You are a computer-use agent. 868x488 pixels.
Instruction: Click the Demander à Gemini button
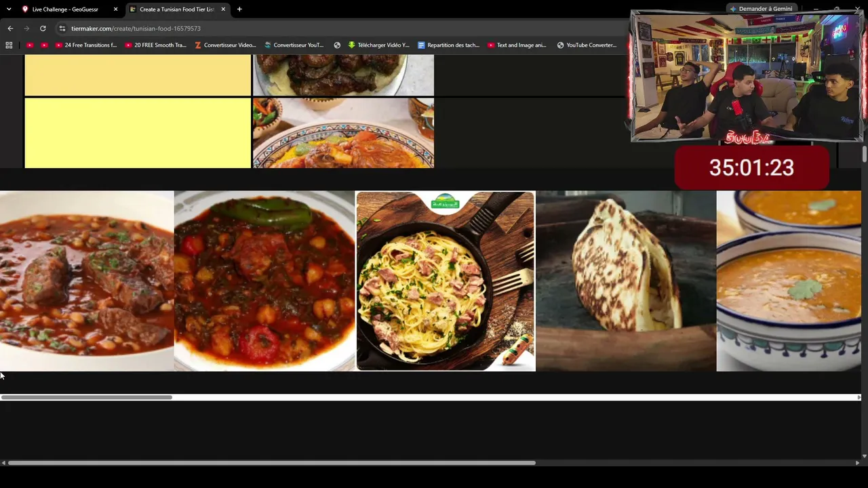pos(761,9)
